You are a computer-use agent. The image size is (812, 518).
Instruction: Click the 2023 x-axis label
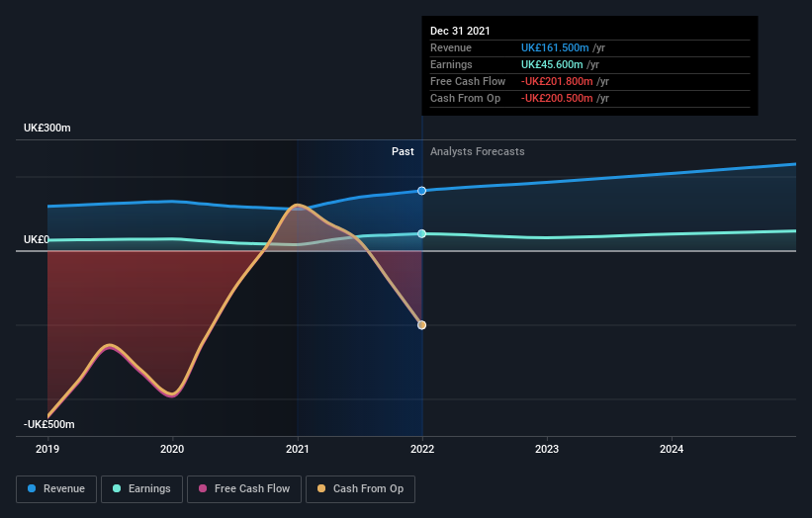(x=547, y=449)
